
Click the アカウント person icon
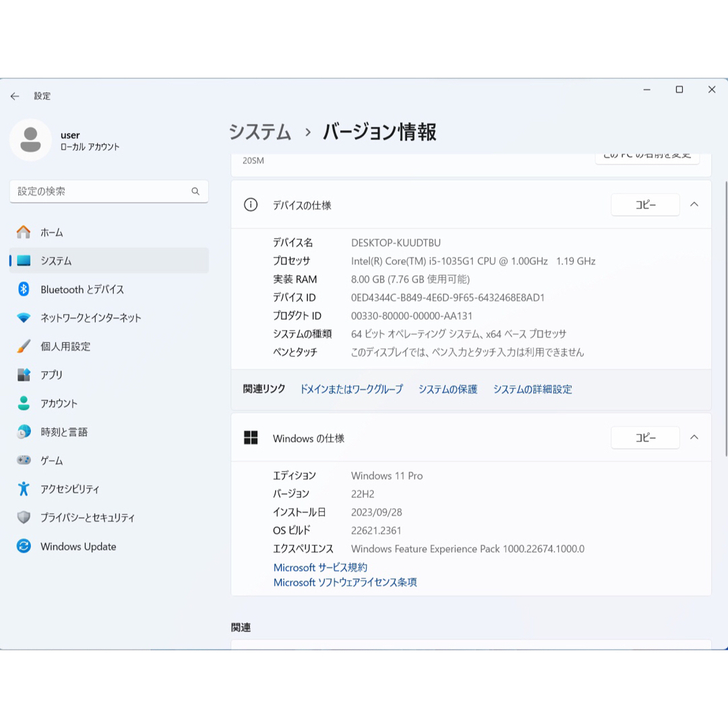click(x=24, y=403)
